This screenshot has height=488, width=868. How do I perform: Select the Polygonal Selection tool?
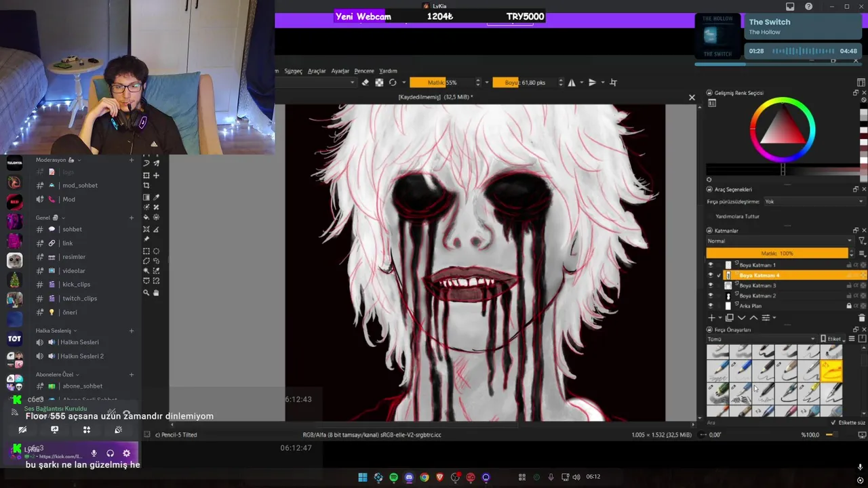tap(146, 260)
